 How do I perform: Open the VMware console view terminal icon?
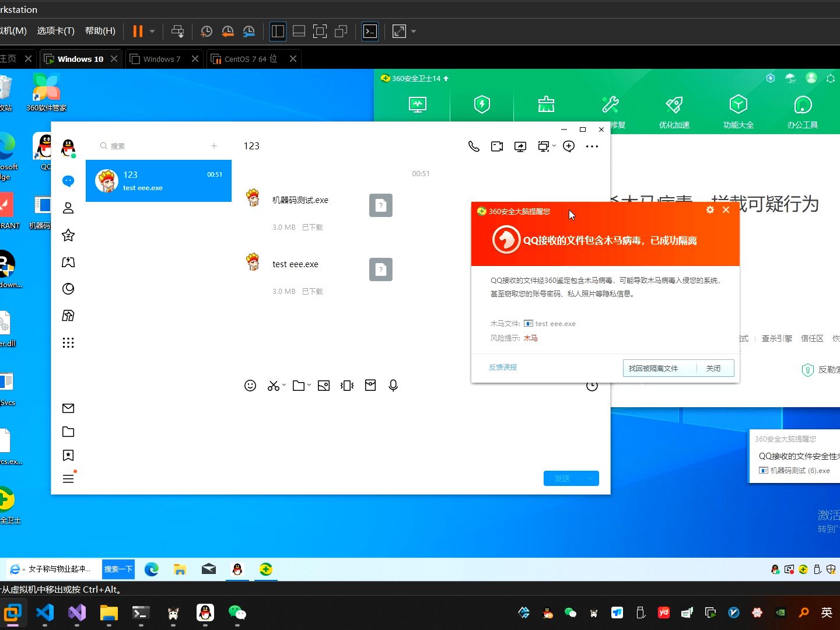coord(370,32)
